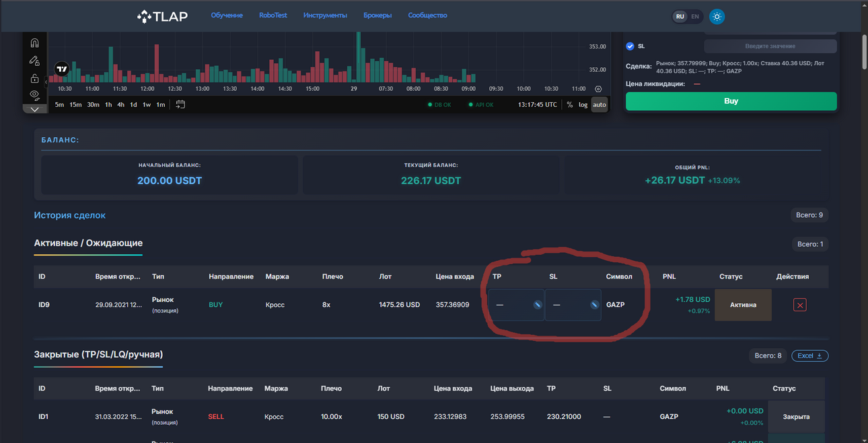Open the go-to-date calendar icon
Screen dimensions: 868x443
click(180, 104)
